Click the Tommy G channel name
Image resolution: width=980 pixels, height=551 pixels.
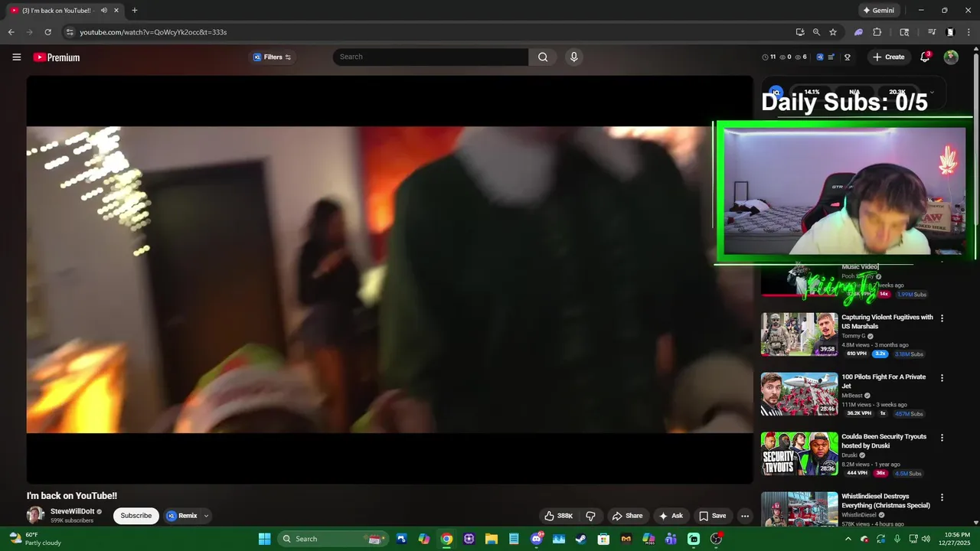coord(852,336)
